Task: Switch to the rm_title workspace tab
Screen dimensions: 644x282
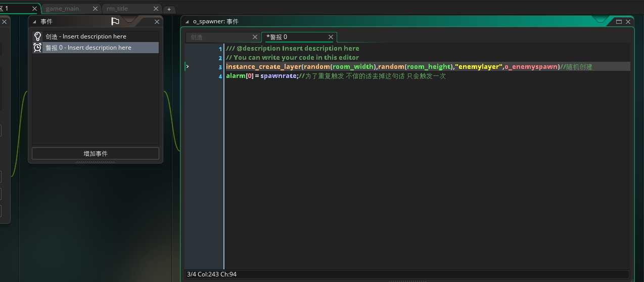Action: click(117, 9)
